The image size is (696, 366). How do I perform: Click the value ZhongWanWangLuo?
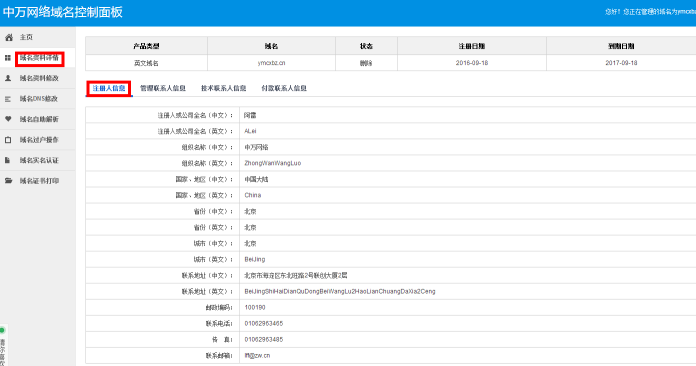273,163
